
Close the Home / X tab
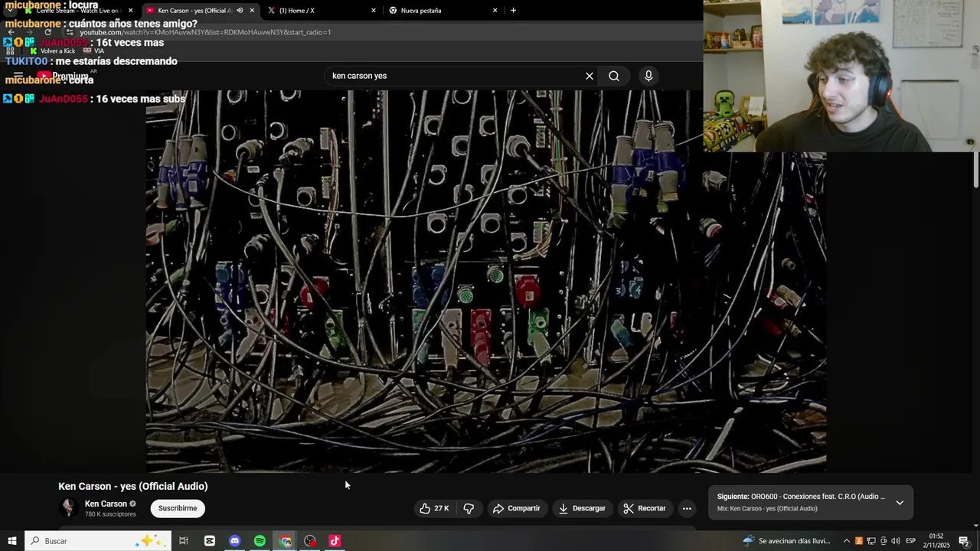[374, 10]
